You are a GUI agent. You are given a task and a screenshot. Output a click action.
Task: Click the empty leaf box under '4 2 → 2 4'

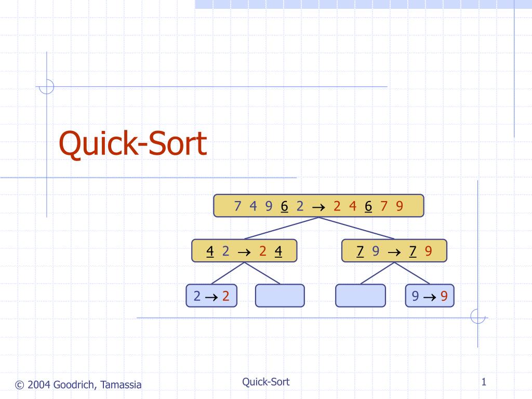(x=280, y=296)
